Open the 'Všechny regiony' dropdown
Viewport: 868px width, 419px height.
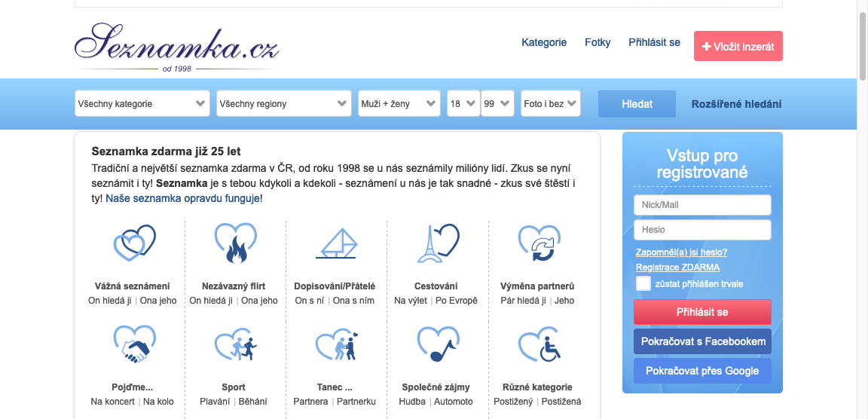[x=283, y=104]
